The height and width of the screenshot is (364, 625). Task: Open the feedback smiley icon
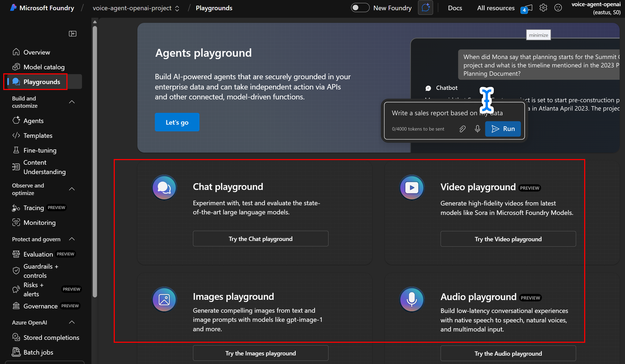pos(558,8)
